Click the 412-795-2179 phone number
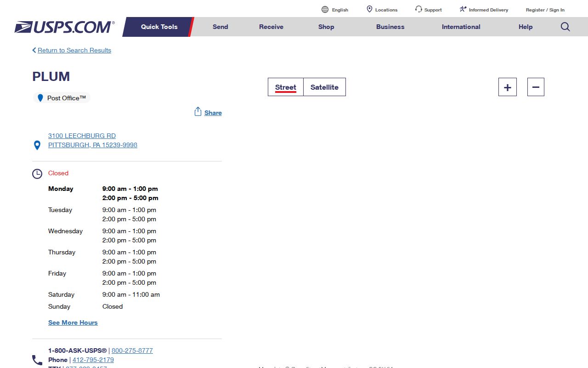The image size is (588, 368). click(x=93, y=360)
